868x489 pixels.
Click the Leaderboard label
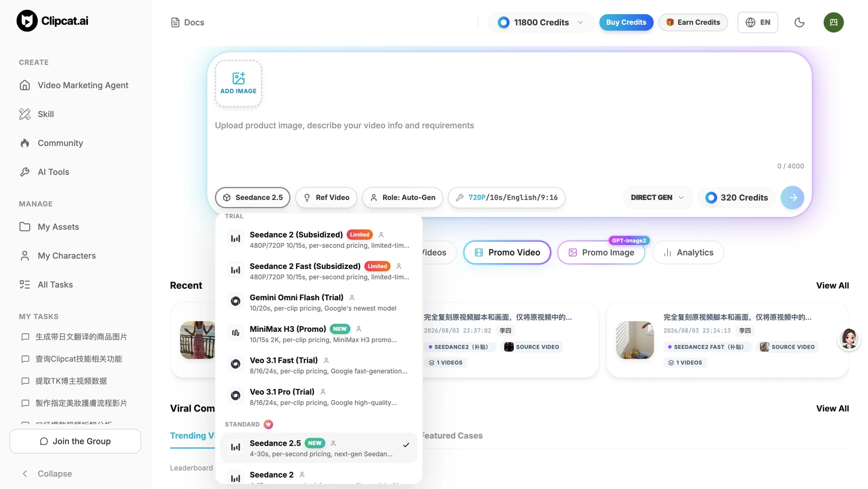tap(192, 468)
